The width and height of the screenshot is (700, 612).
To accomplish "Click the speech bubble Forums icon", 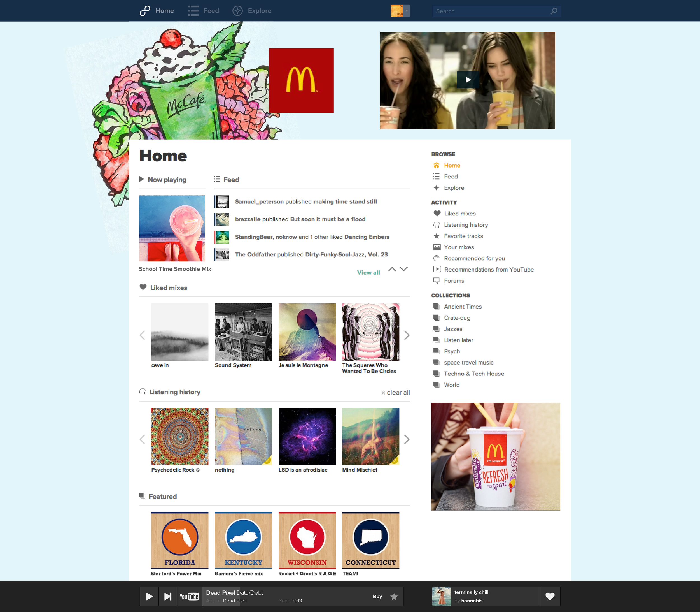I will 437,281.
